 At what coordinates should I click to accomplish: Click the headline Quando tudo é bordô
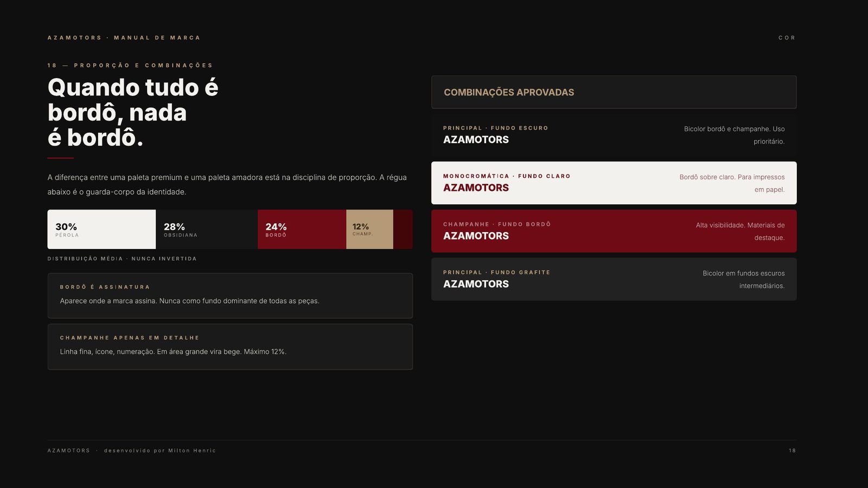(133, 112)
